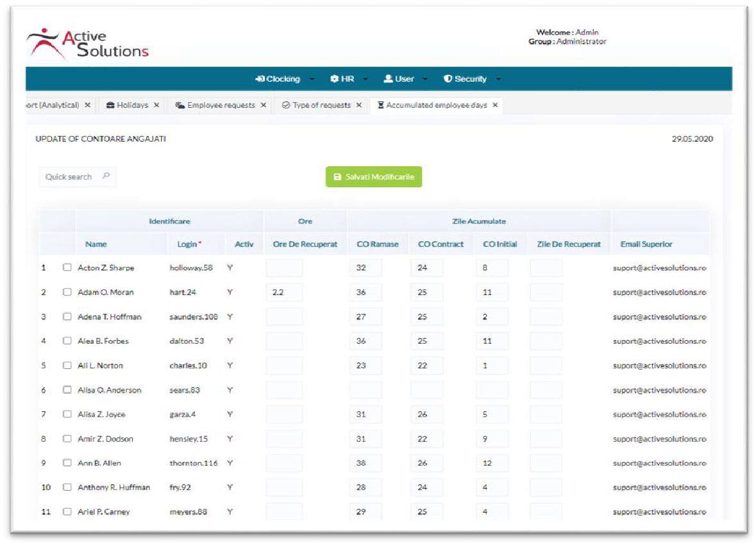Click the Ore De Recuperat column header
The width and height of the screenshot is (756, 544).
pos(305,244)
